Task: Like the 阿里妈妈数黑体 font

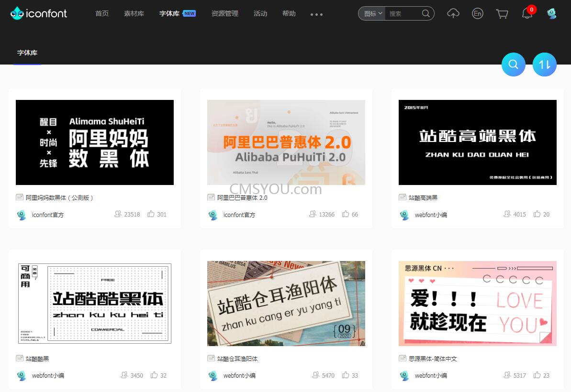Action: (x=151, y=214)
